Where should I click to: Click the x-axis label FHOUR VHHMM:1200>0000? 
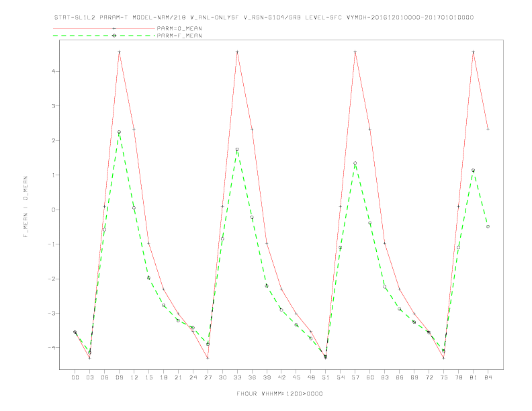[x=279, y=394]
